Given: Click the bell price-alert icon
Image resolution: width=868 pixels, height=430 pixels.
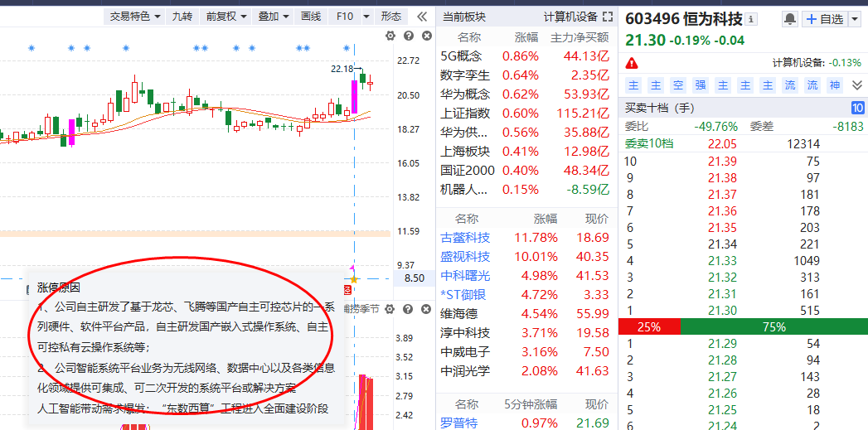Looking at the screenshot, I should click(790, 19).
